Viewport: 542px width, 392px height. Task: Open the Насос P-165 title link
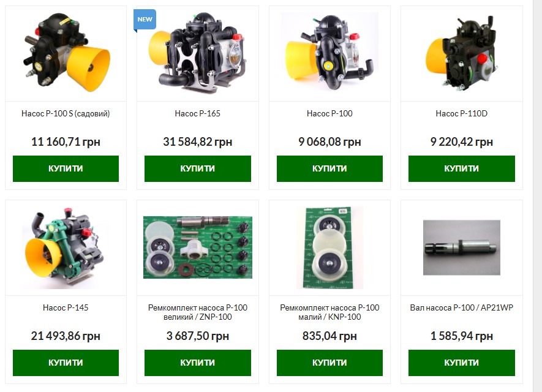[x=198, y=113]
